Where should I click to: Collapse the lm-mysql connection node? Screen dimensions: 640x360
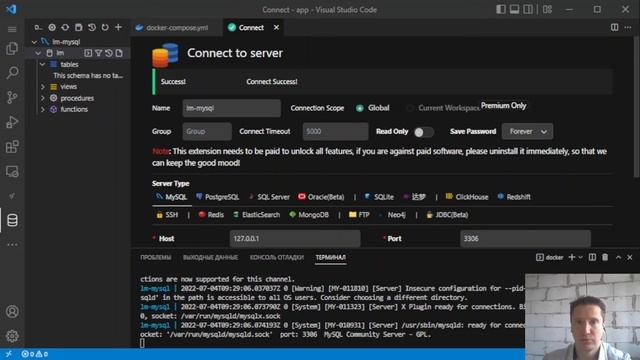(34, 42)
